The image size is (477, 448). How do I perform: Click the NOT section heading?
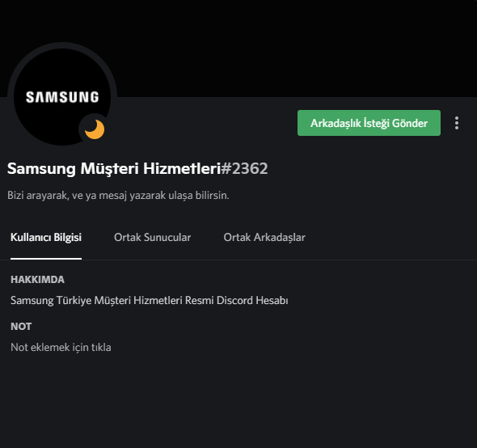click(x=21, y=326)
